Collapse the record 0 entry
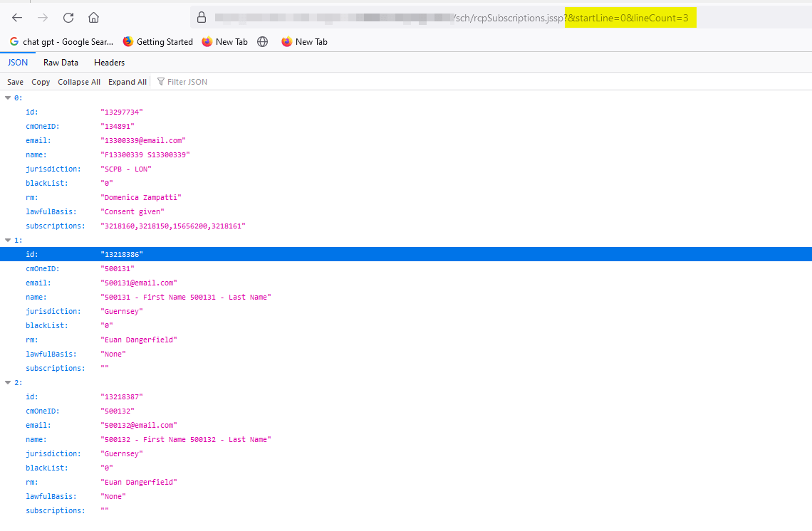This screenshot has height=531, width=812. pyautogui.click(x=8, y=98)
